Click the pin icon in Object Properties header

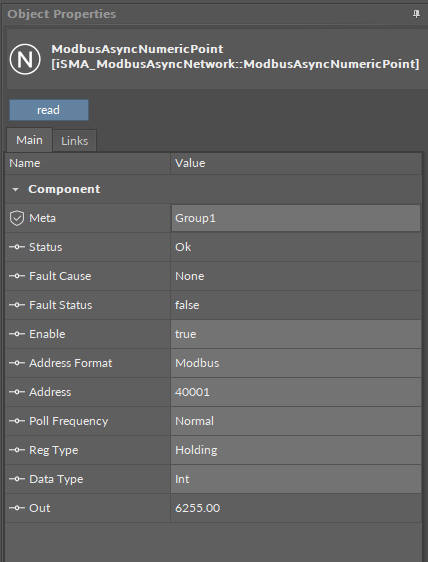tap(416, 14)
